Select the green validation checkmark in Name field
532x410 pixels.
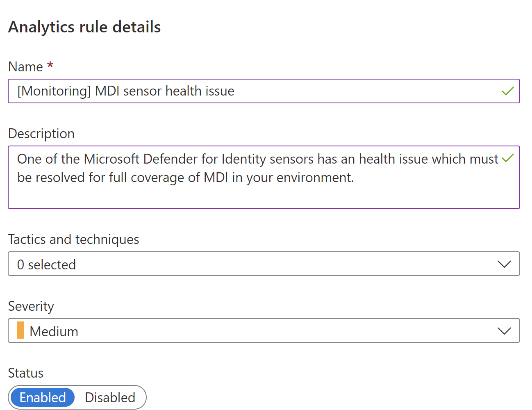(507, 91)
